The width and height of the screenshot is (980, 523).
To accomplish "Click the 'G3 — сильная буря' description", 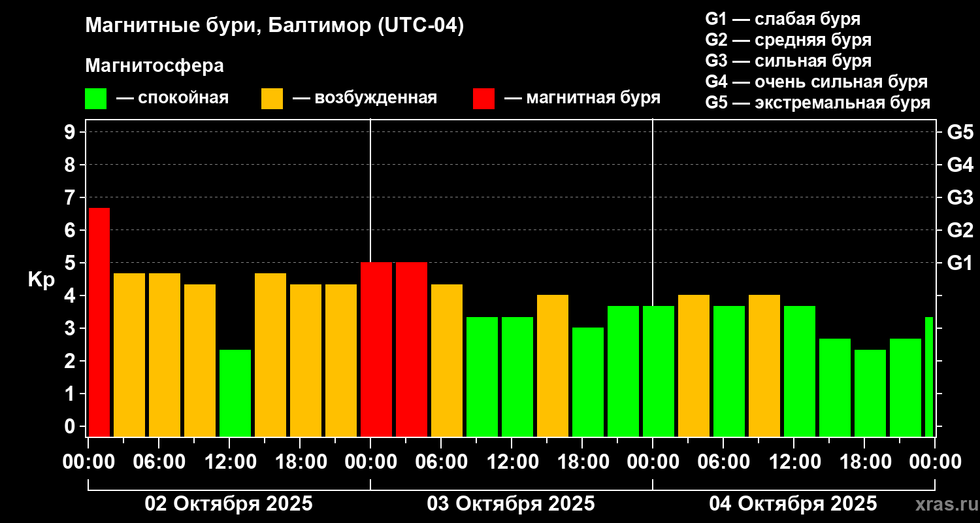I will [x=788, y=61].
